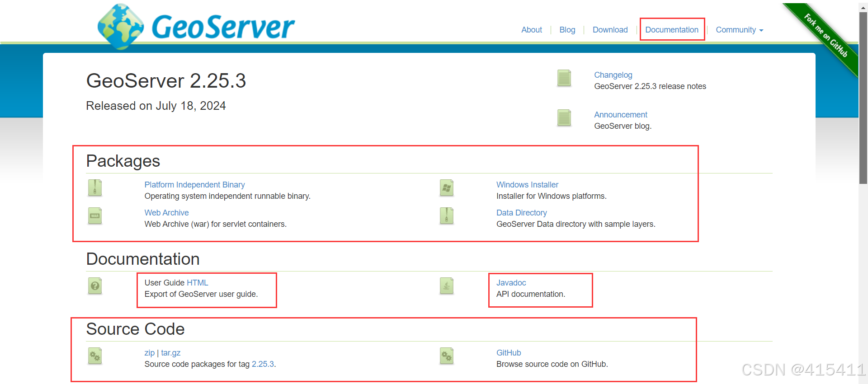Download the Web Archive
This screenshot has height=384, width=868.
tap(166, 213)
